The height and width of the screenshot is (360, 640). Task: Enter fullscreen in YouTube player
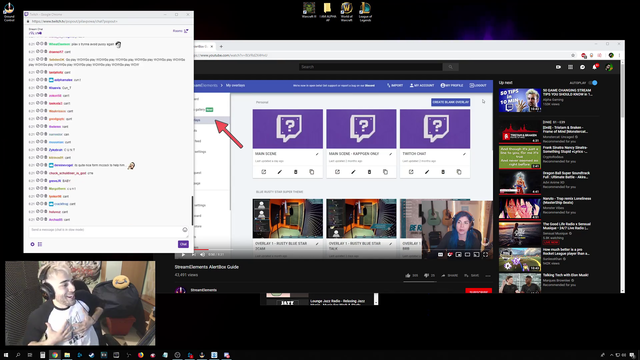point(485,254)
